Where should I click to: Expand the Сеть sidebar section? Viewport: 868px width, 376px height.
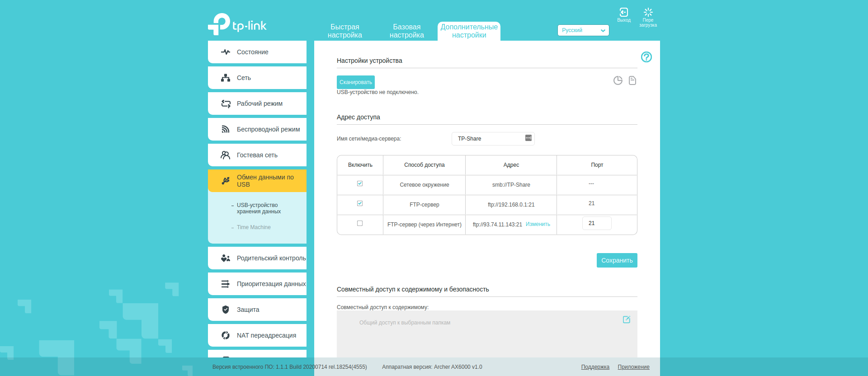[x=257, y=78]
